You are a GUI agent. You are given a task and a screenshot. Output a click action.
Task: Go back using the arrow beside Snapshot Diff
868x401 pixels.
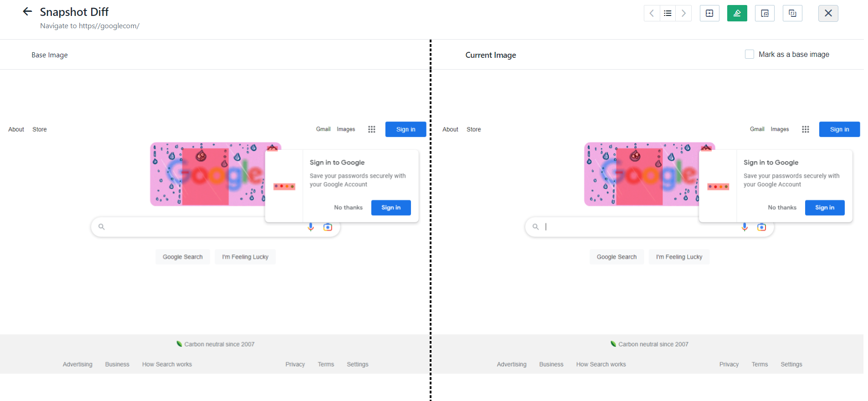[27, 12]
